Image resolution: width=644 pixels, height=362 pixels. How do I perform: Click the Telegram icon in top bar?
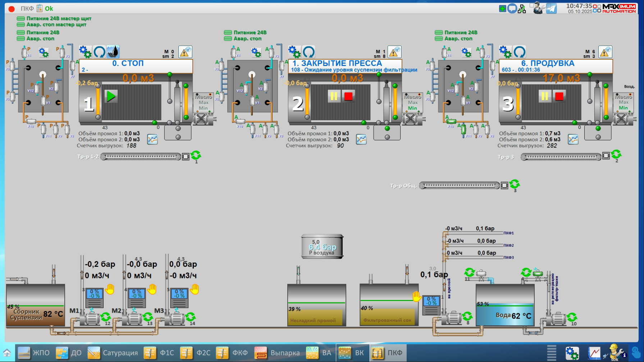coord(551,8)
